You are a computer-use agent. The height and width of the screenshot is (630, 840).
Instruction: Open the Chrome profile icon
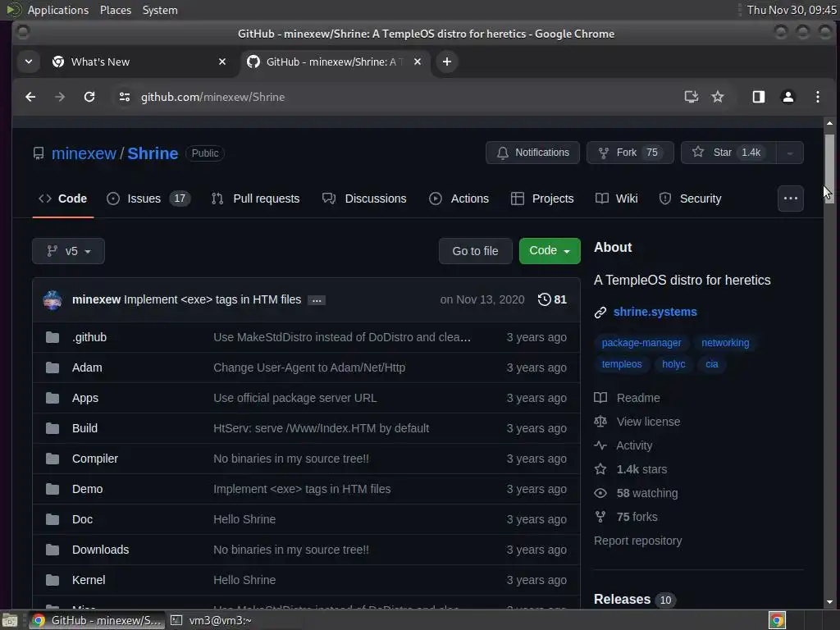788,97
